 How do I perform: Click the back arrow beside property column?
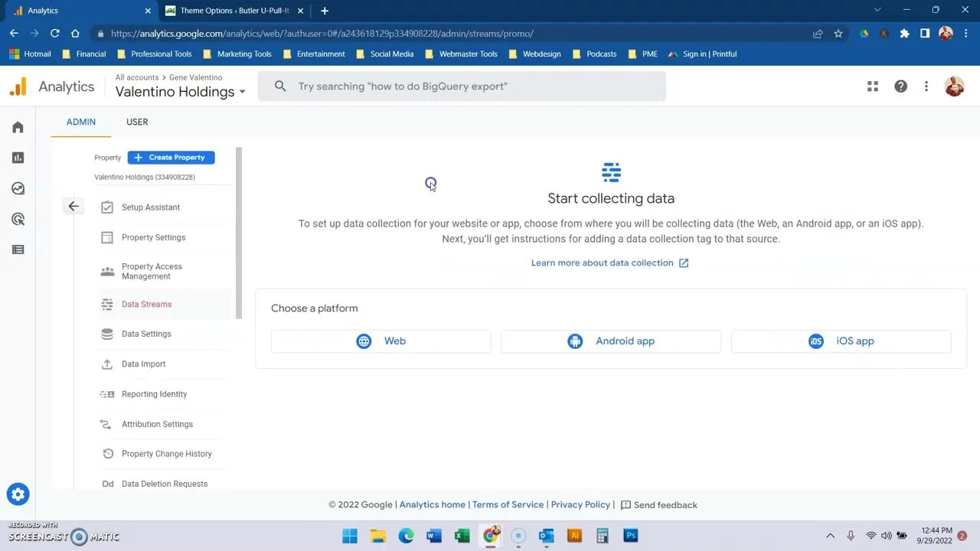pyautogui.click(x=73, y=206)
